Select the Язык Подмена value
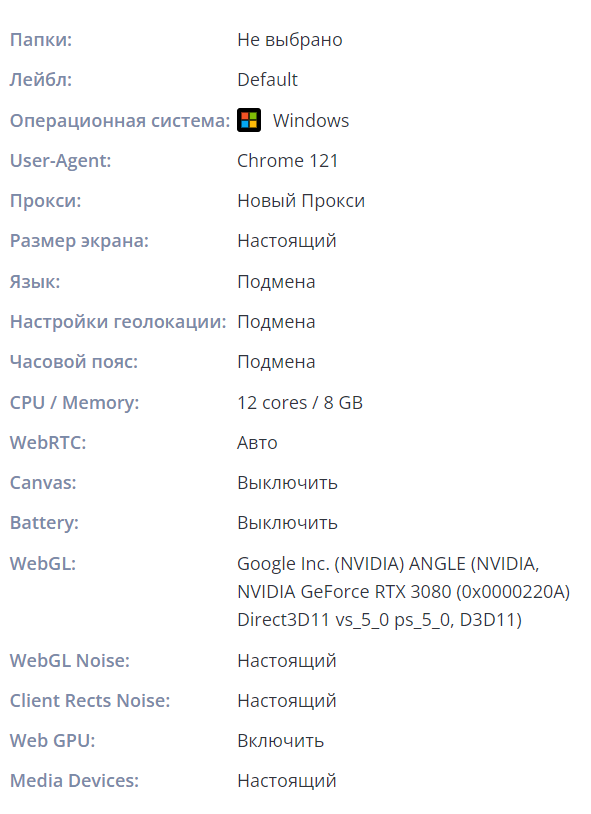 coord(276,281)
